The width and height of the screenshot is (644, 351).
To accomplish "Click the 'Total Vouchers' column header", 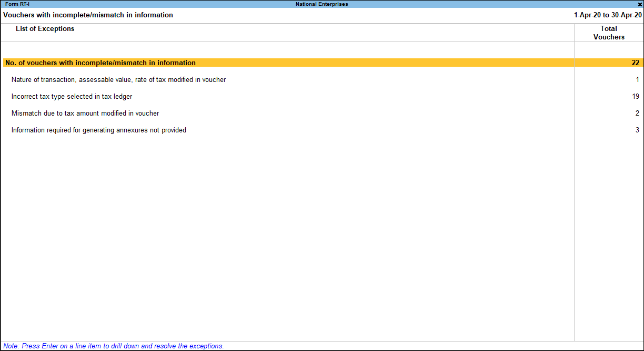I will [x=609, y=33].
